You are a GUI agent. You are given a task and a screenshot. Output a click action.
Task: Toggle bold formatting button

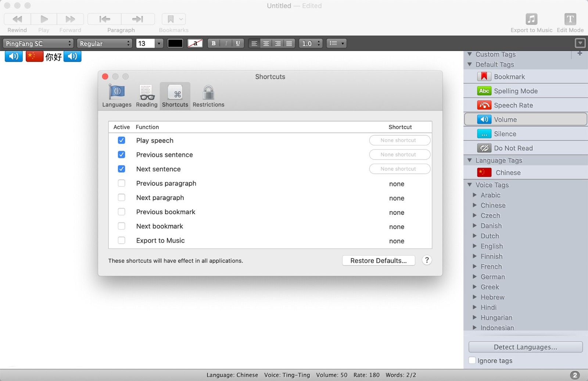pyautogui.click(x=214, y=43)
